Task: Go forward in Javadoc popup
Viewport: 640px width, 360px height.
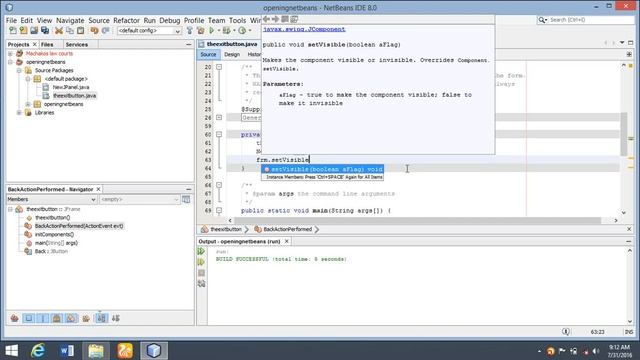Action: click(x=276, y=19)
